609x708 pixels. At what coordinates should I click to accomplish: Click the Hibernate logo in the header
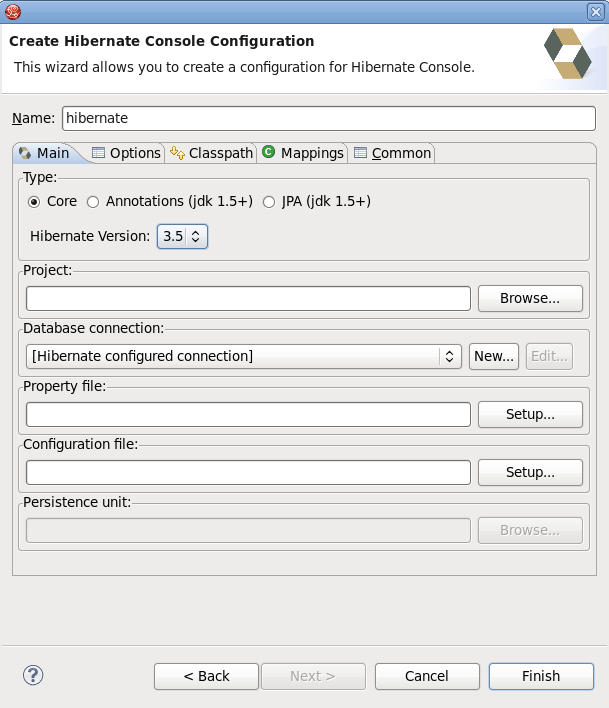click(x=567, y=54)
